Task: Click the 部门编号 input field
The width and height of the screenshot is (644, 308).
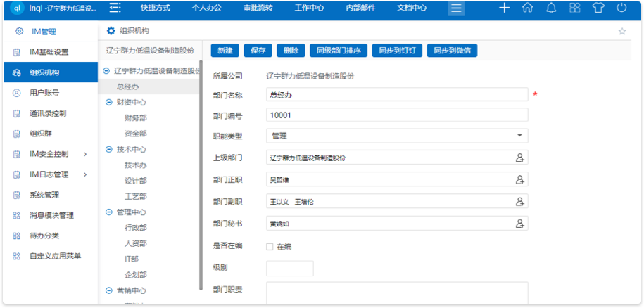Action: coord(397,115)
